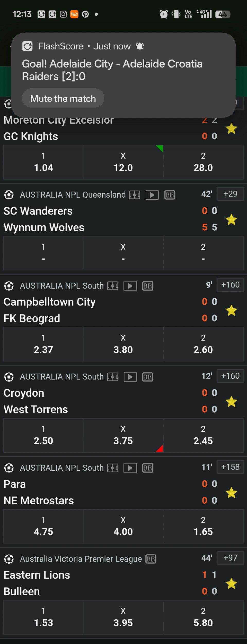The image size is (247, 644).
Task: Tap Mute the match in notification
Action: tap(63, 98)
